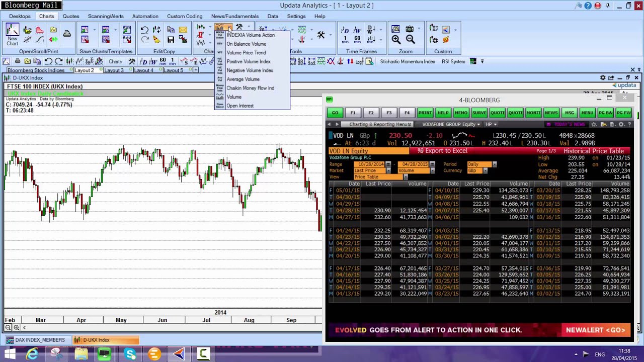Click the weekly W time frame icon

[357, 30]
